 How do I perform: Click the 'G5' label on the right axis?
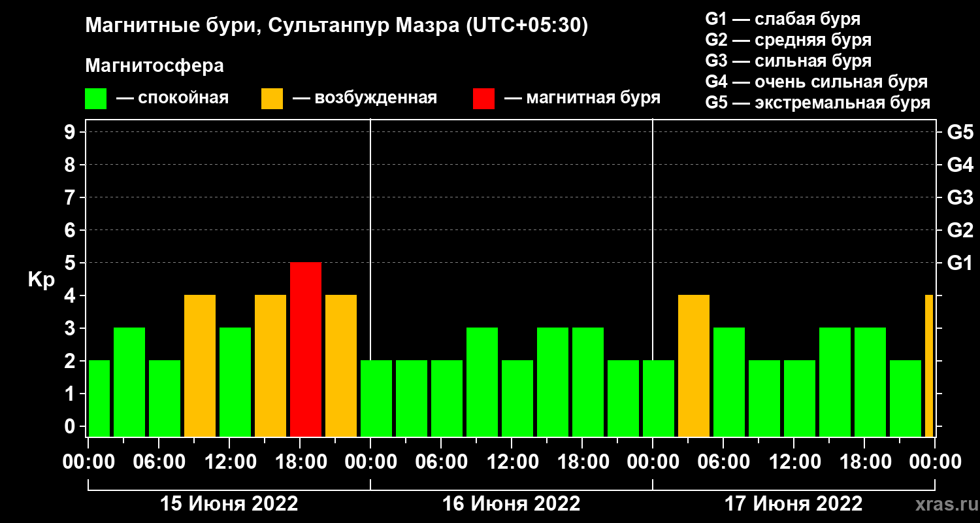(x=960, y=132)
